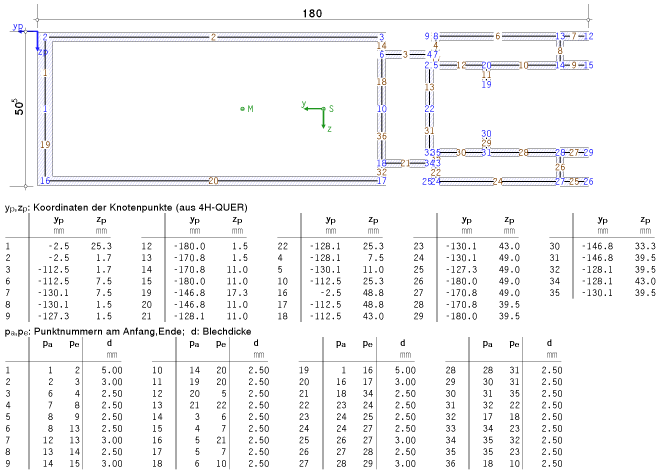The height and width of the screenshot is (475, 660).
Task: Select the S origin point of green axes
Action: pyautogui.click(x=322, y=107)
